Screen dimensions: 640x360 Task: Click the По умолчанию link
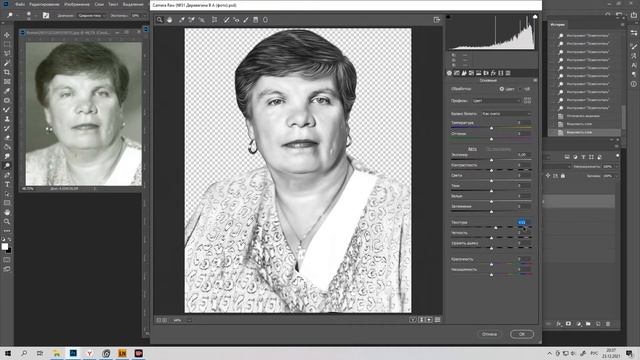(x=499, y=149)
